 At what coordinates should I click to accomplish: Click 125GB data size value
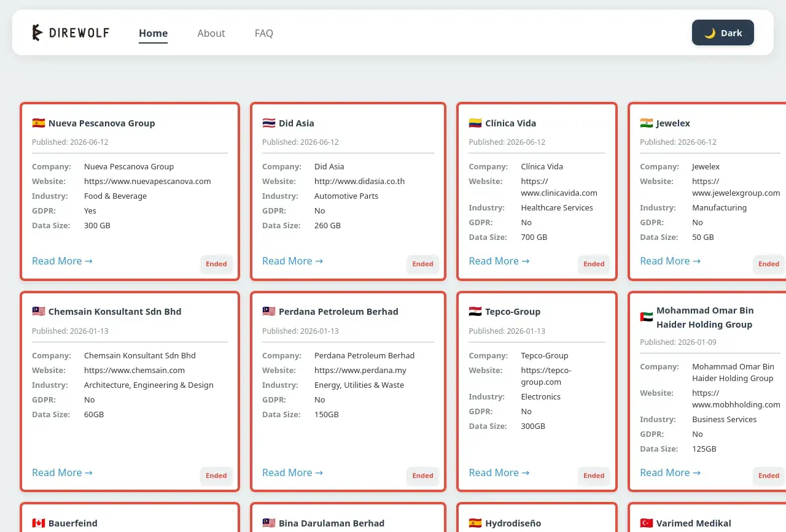[704, 449]
